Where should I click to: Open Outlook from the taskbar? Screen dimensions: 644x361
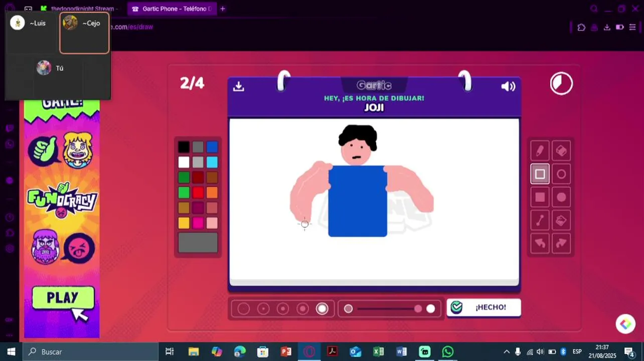(356, 351)
